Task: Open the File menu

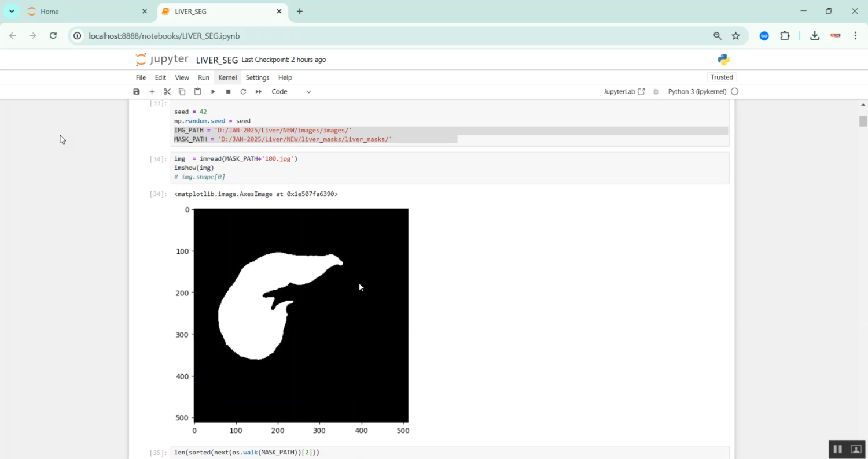Action: (141, 77)
